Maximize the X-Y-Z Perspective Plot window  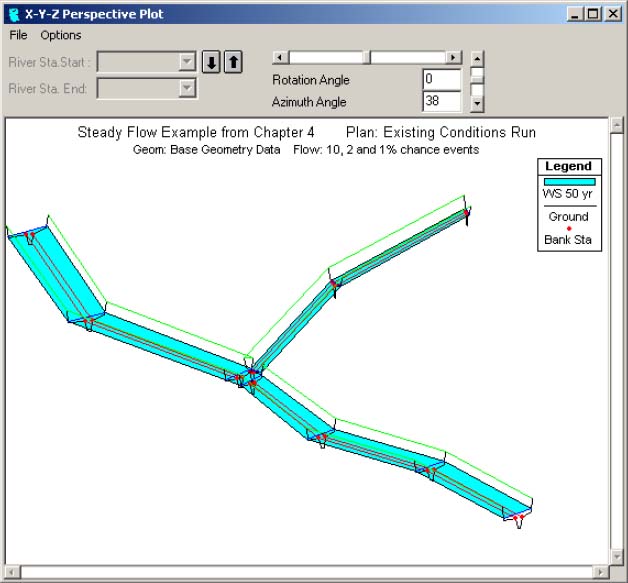click(594, 14)
